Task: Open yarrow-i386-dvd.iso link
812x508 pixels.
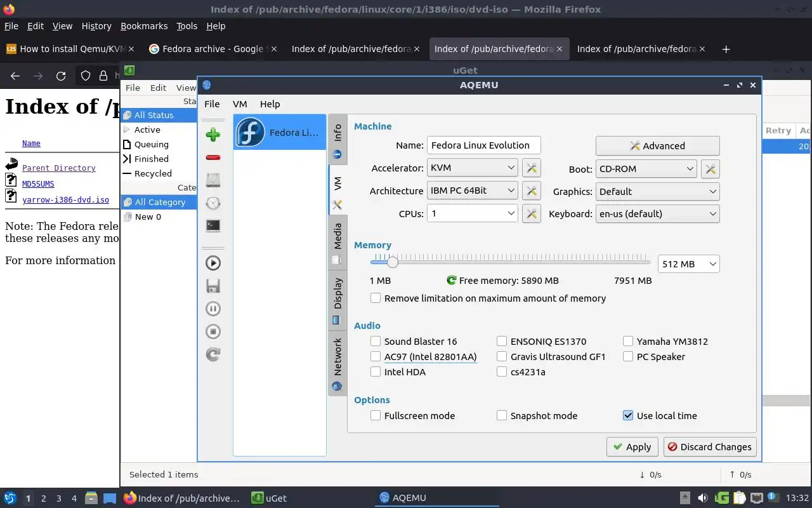Action: (65, 199)
